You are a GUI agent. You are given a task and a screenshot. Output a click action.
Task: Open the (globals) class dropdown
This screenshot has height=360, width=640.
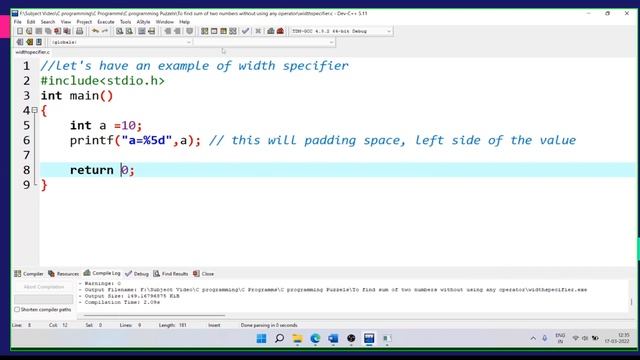tap(120, 42)
